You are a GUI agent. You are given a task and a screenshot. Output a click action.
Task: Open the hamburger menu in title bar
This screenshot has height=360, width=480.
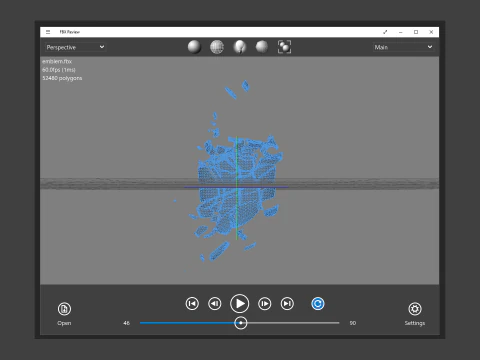tap(48, 32)
